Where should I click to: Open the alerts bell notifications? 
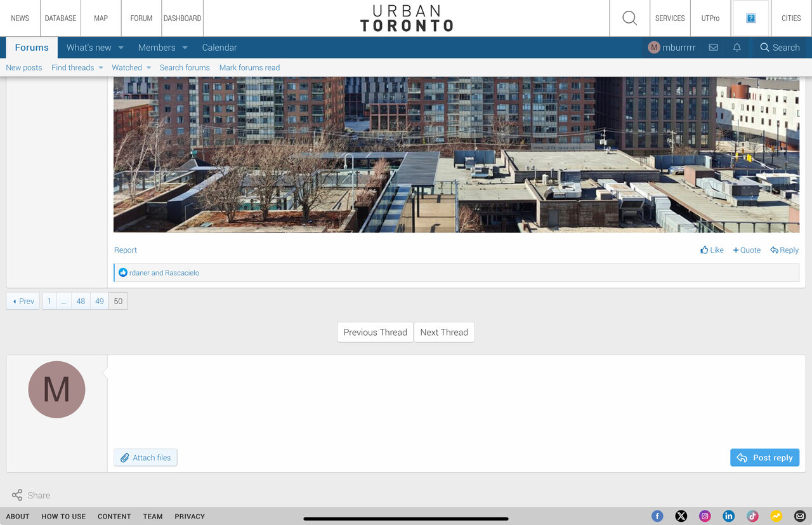[x=737, y=48]
